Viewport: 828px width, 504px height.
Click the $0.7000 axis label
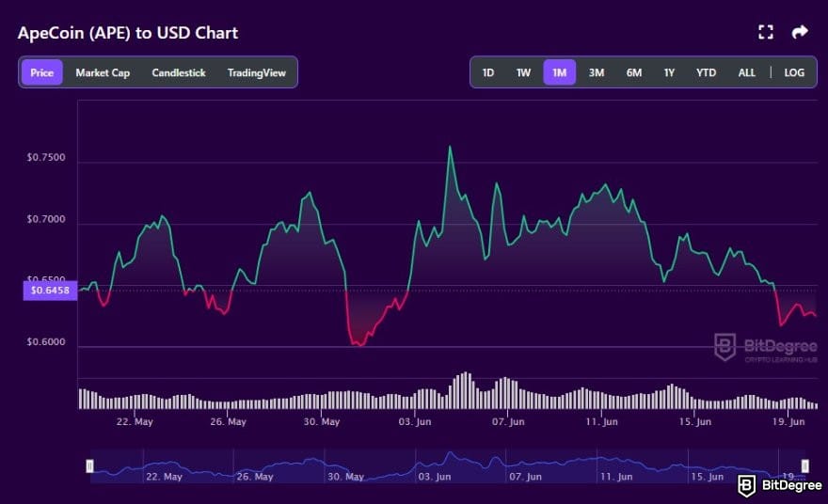point(46,219)
